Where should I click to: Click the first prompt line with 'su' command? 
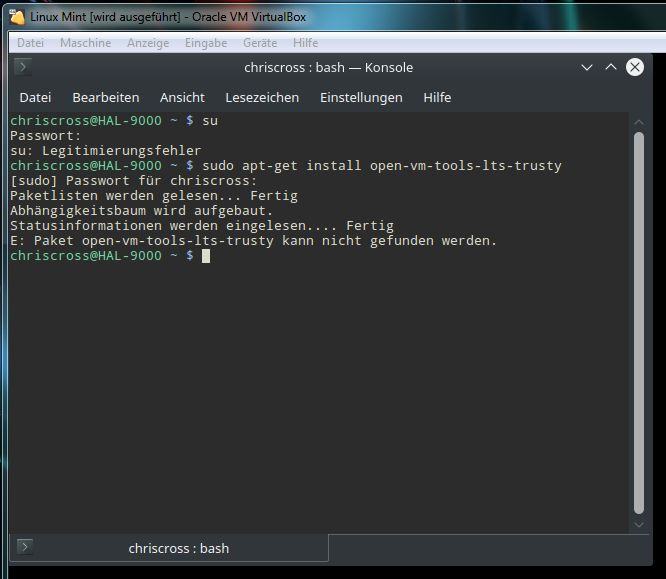tap(114, 121)
